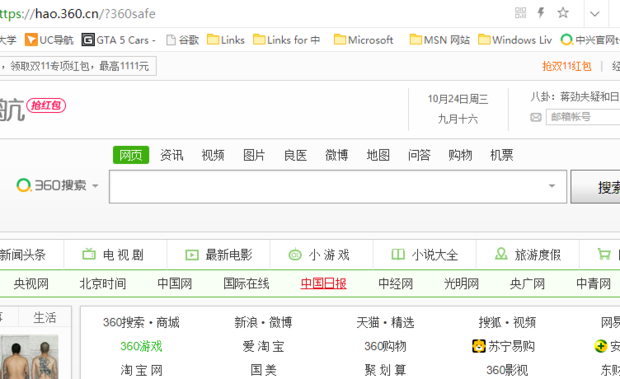Open the 谷歌 bookmark
Viewport: 620px width, 379px height.
click(x=182, y=40)
